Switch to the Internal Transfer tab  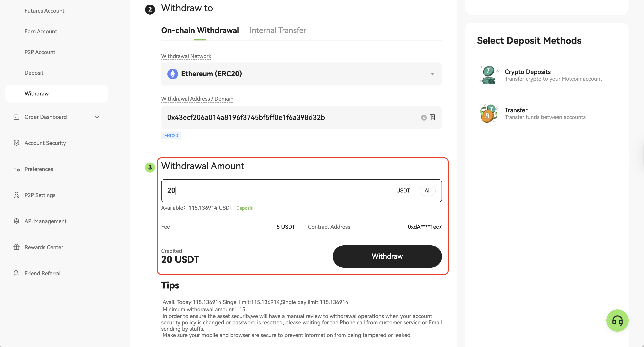(x=277, y=30)
